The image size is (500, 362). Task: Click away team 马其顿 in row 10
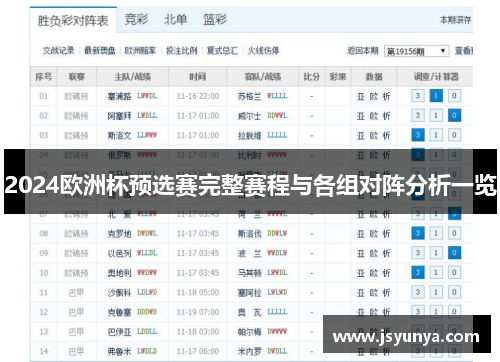coord(249,273)
